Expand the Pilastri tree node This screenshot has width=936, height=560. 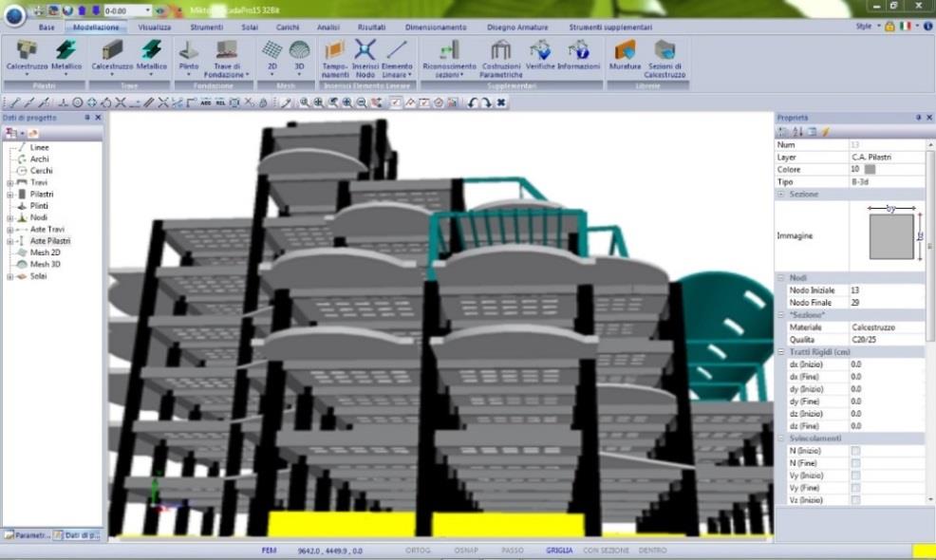(9, 195)
